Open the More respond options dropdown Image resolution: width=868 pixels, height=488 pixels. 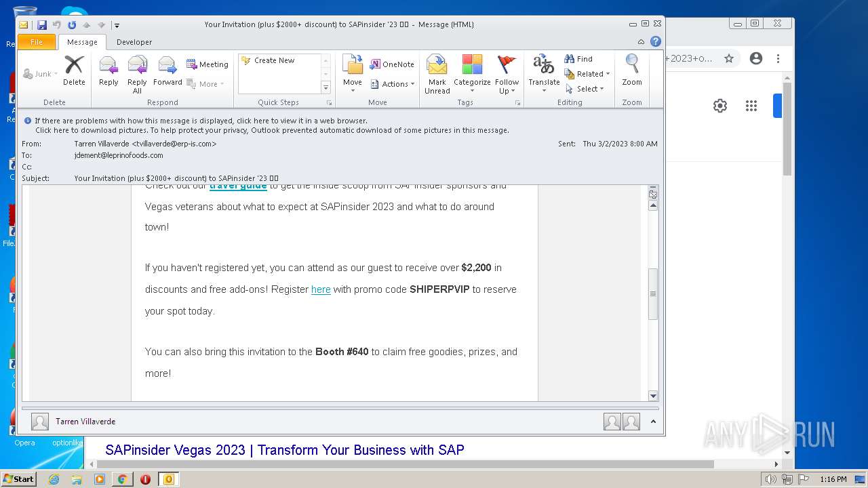(205, 84)
